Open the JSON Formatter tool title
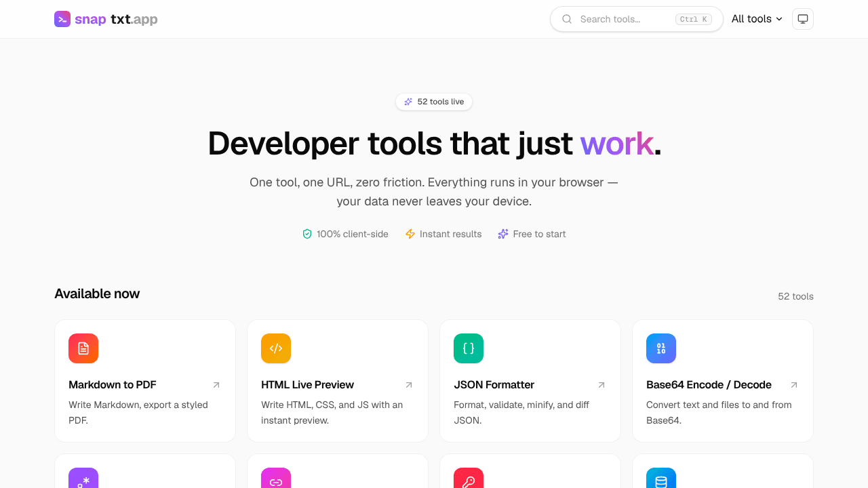 tap(494, 384)
